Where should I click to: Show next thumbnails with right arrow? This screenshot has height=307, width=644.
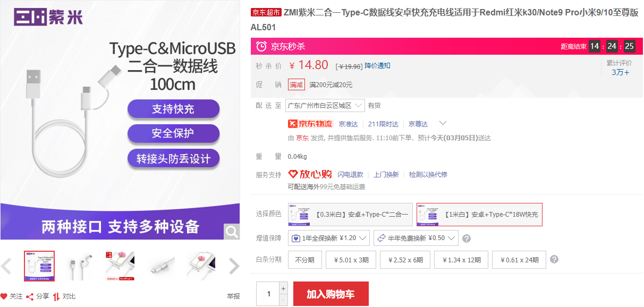[234, 266]
